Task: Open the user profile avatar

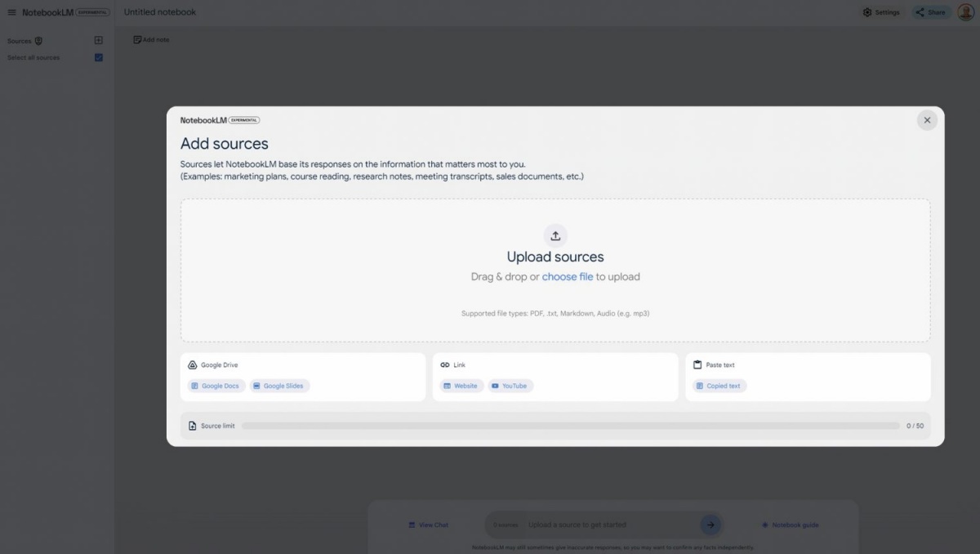Action: (x=965, y=12)
